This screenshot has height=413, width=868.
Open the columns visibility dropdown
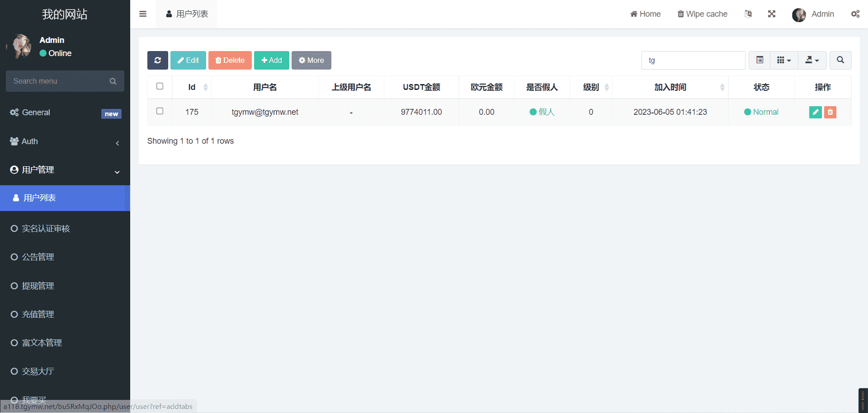[784, 60]
